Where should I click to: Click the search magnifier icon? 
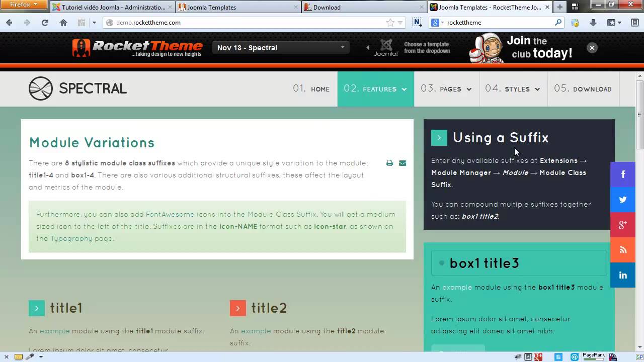tap(558, 23)
